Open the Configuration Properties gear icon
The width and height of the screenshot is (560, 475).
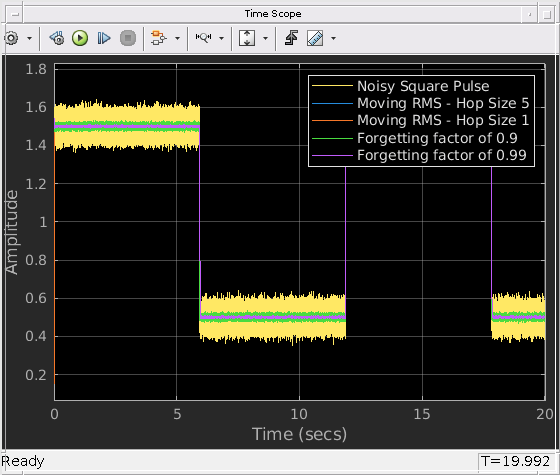click(x=11, y=38)
